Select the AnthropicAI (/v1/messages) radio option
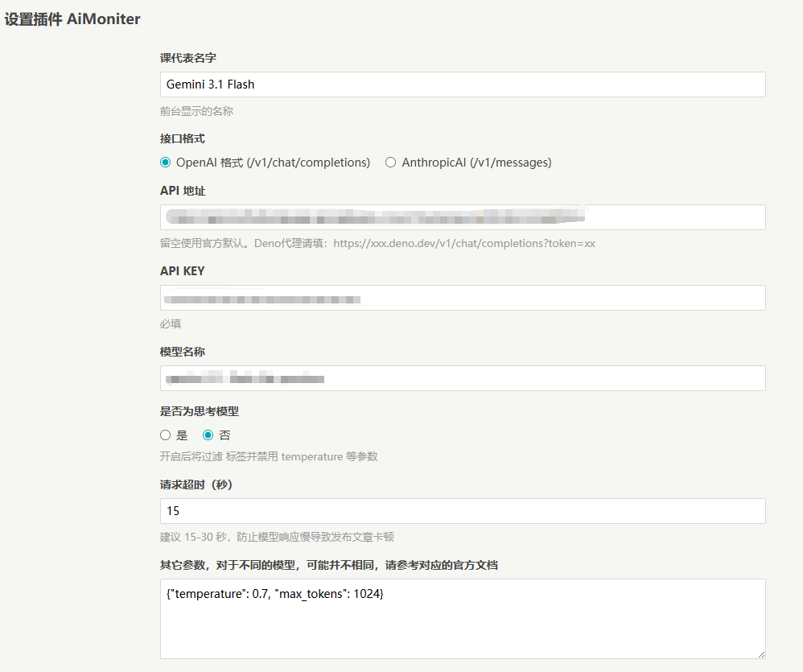Image resolution: width=803 pixels, height=672 pixels. click(391, 163)
